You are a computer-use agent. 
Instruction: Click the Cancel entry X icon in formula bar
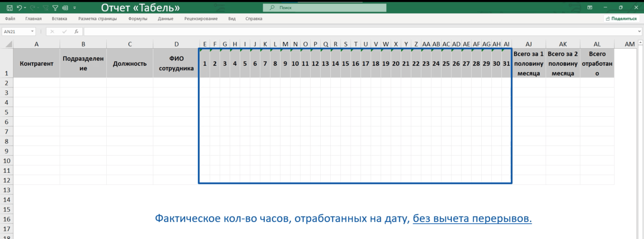(x=52, y=32)
